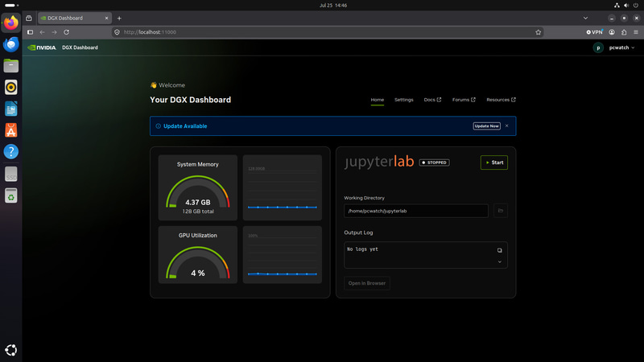Click the system memory history chart
Viewport: 644px width, 362px height.
(x=283, y=187)
